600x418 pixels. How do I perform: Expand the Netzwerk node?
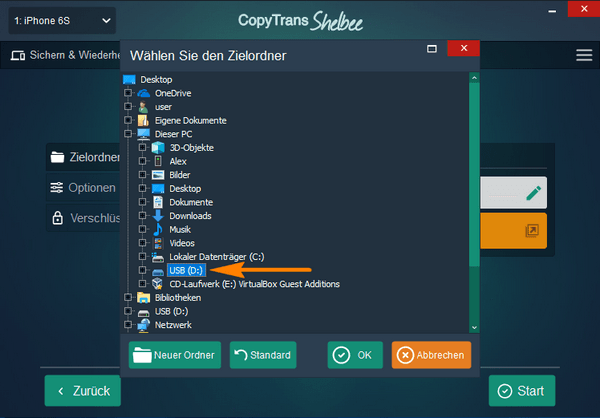pos(128,325)
